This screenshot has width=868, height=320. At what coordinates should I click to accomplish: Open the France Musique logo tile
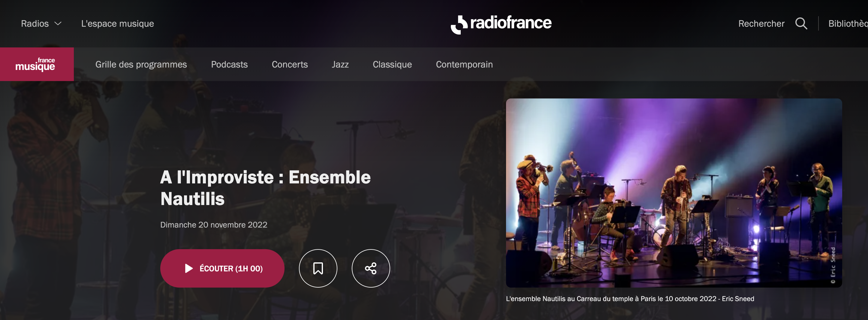[x=37, y=64]
